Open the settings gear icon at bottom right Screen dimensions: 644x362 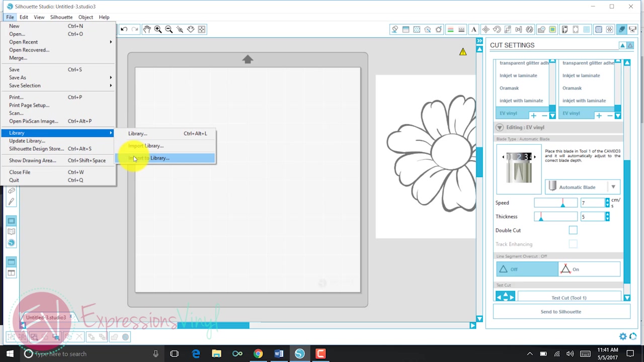(623, 336)
